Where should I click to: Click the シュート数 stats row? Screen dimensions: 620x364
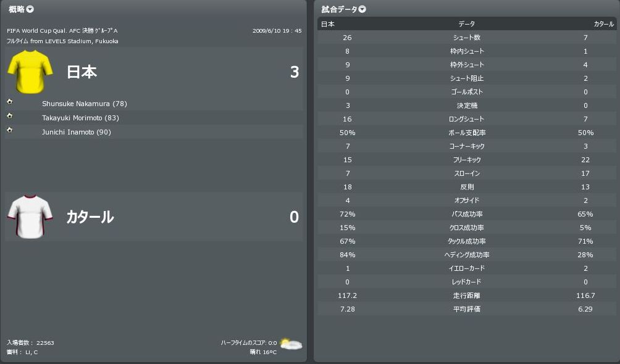coord(466,38)
